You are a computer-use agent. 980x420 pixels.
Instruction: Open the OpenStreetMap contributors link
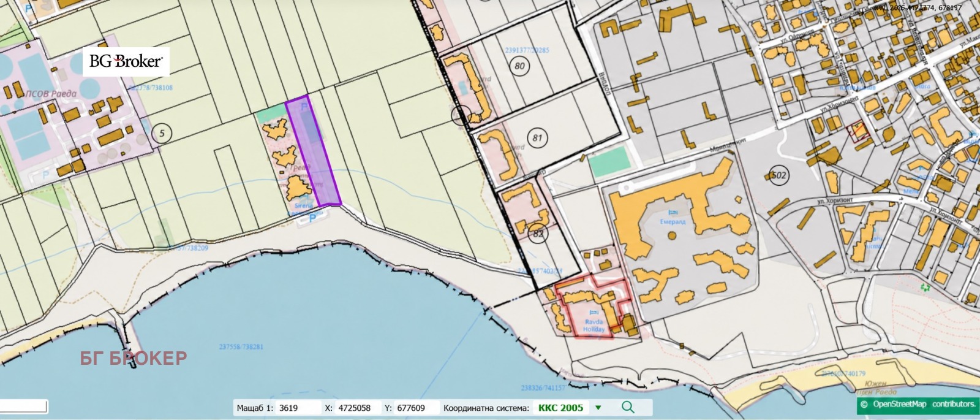pyautogui.click(x=918, y=404)
